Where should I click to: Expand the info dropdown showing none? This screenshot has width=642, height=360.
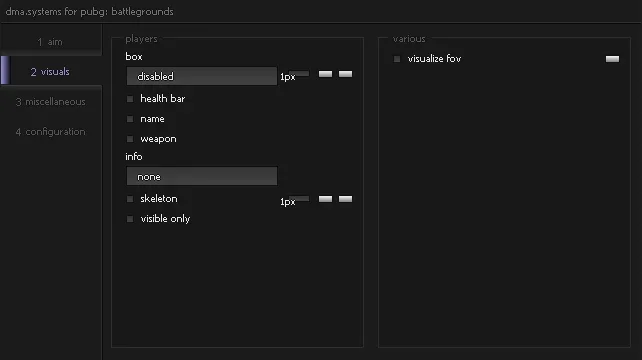click(201, 176)
